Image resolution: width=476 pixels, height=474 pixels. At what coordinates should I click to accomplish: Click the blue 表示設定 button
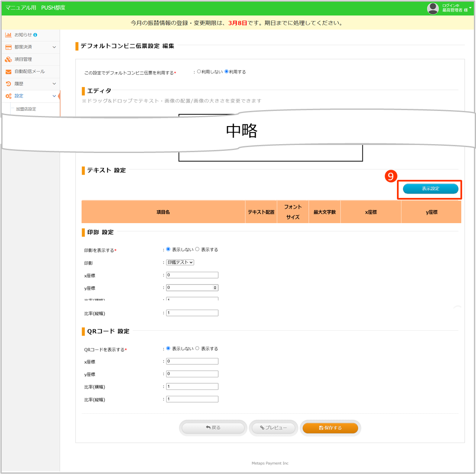click(x=431, y=189)
